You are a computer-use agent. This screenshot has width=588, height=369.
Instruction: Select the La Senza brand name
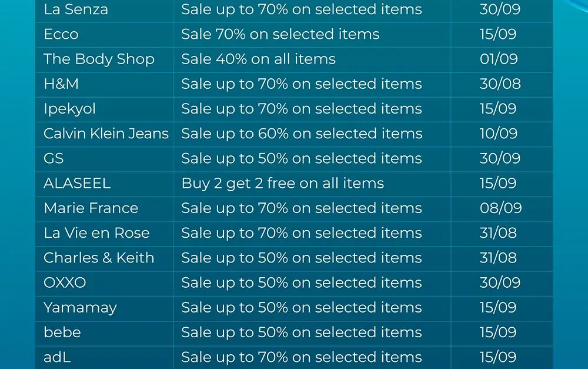point(76,9)
